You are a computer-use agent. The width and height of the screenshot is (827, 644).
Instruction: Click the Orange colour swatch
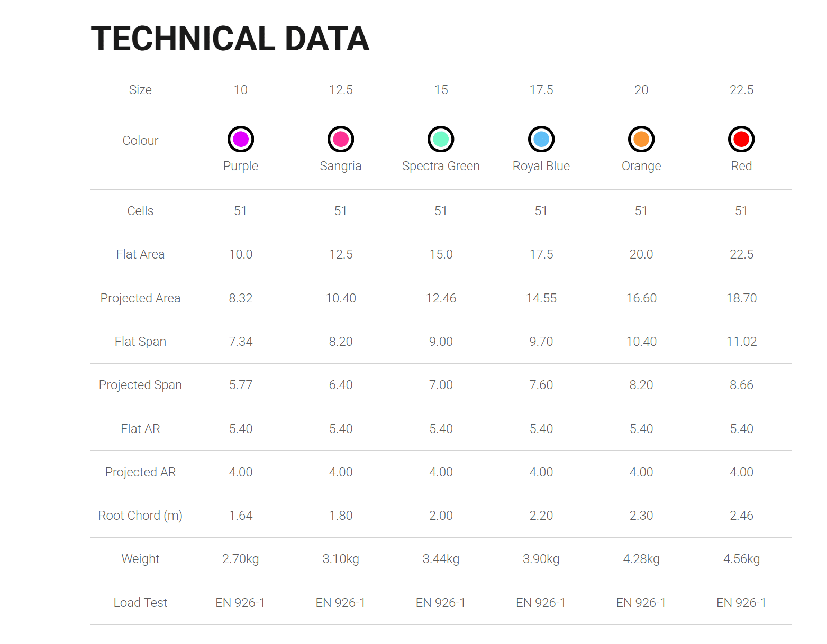pyautogui.click(x=641, y=139)
